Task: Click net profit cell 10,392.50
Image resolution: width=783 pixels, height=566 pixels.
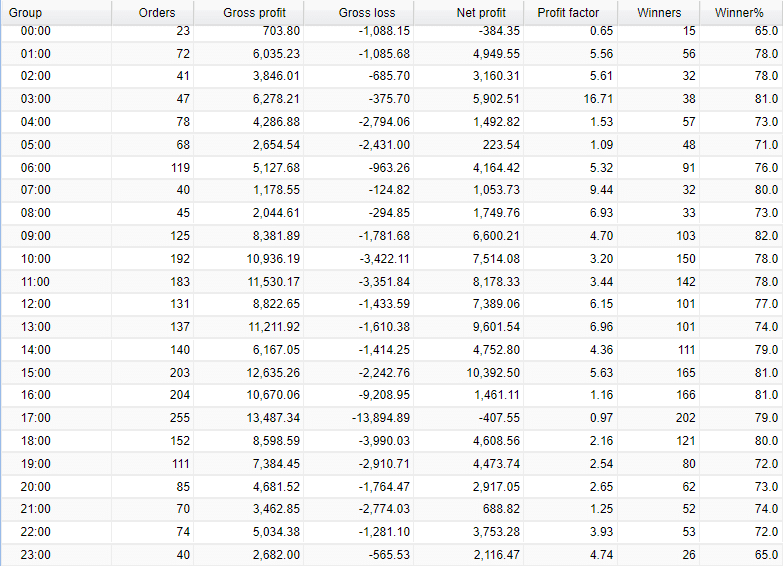Action: pos(493,373)
